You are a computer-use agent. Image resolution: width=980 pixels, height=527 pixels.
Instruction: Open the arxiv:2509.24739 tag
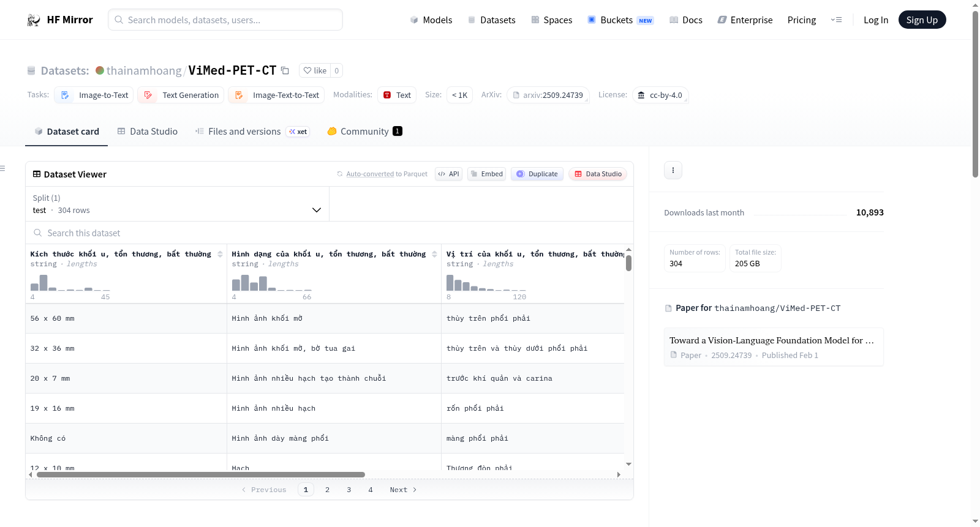coord(548,95)
